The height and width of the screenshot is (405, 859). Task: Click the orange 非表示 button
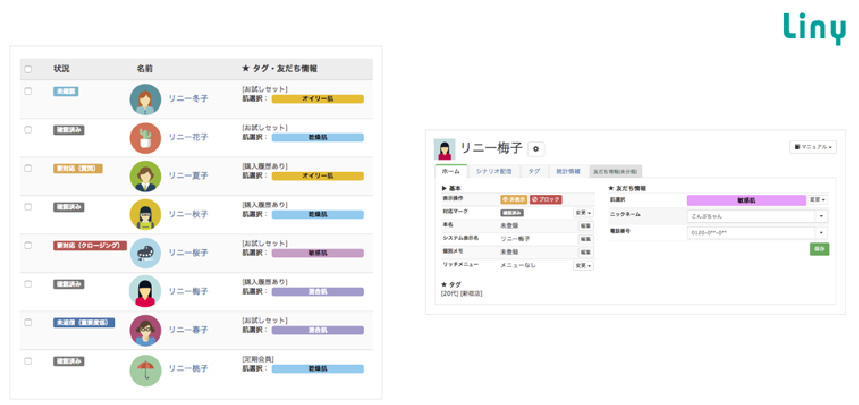click(514, 200)
